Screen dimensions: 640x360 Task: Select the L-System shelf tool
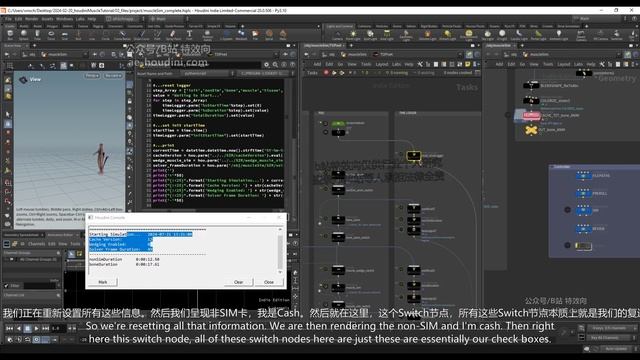click(x=226, y=35)
